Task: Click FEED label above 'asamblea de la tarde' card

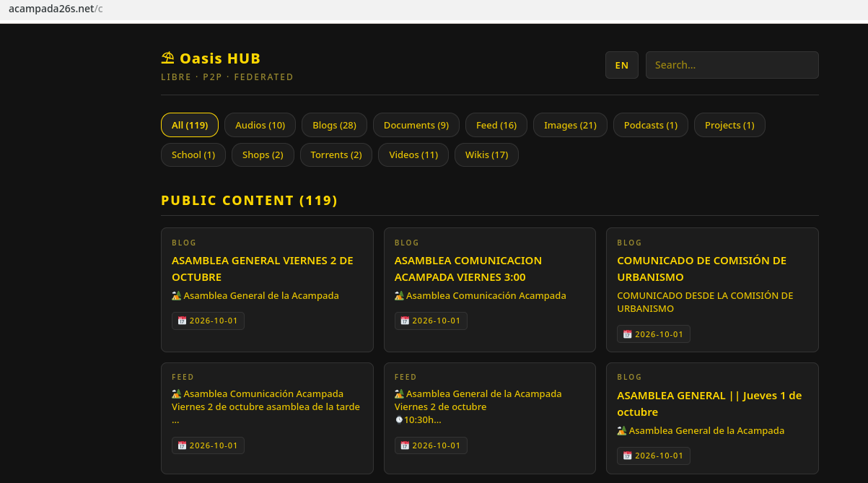Action: pos(183,377)
